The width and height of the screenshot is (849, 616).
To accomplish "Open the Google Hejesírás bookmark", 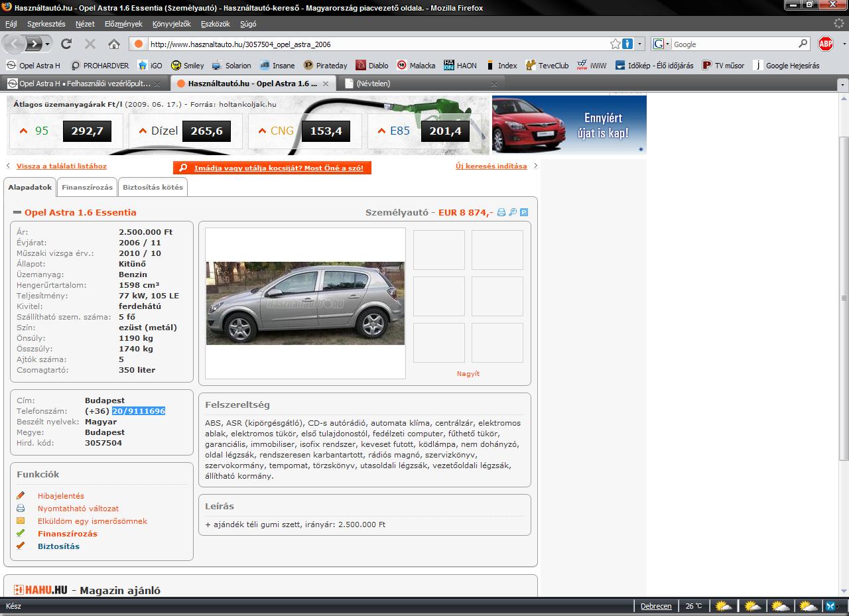I will click(x=787, y=66).
